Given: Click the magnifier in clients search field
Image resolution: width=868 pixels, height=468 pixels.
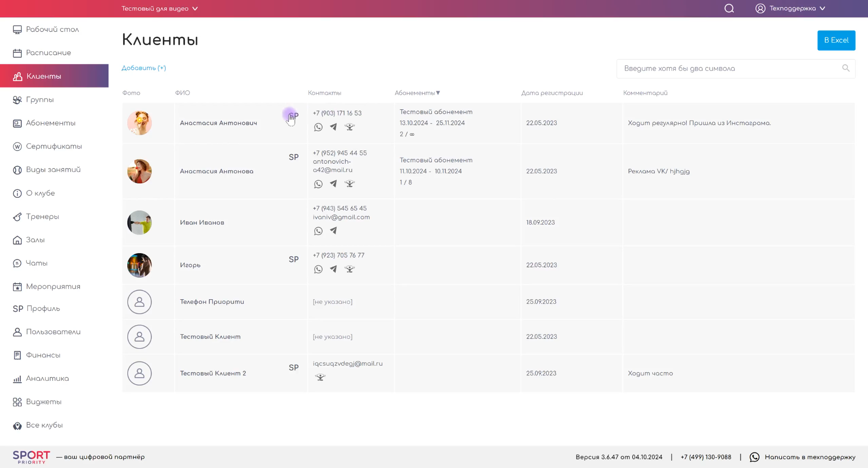Looking at the screenshot, I should point(845,68).
